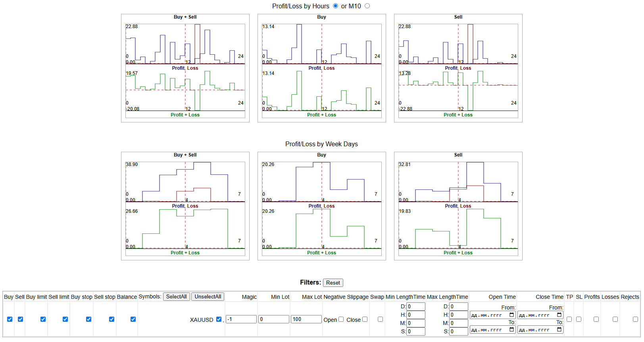Enable the Open negative slippage checkbox
Screen dimensions: 644x342
(341, 319)
